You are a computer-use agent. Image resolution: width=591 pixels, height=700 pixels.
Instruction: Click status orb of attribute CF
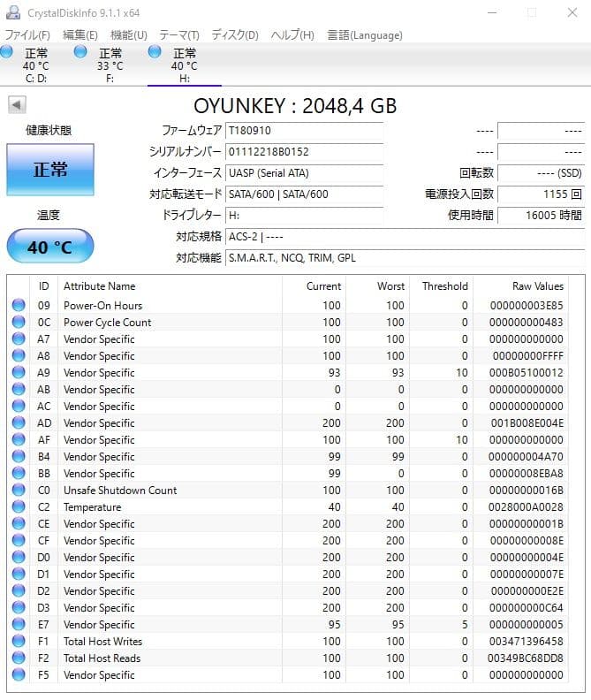(19, 541)
